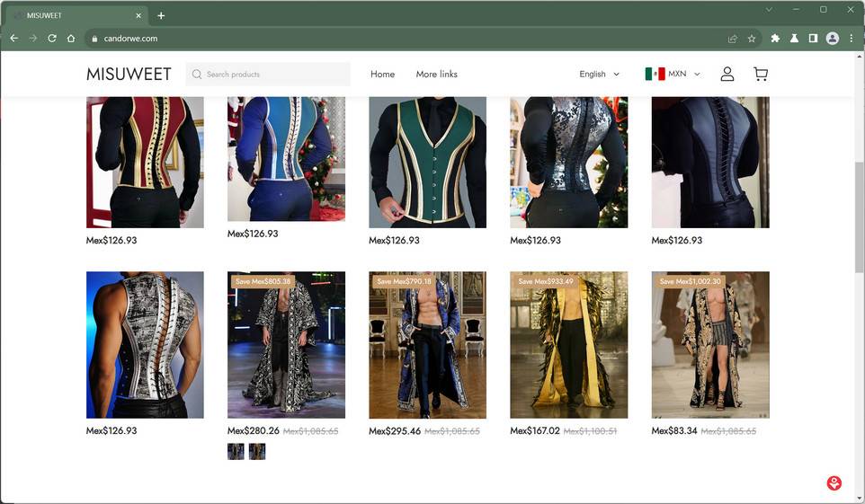Click the Mex$83.34 price
The width and height of the screenshot is (865, 504).
point(674,430)
